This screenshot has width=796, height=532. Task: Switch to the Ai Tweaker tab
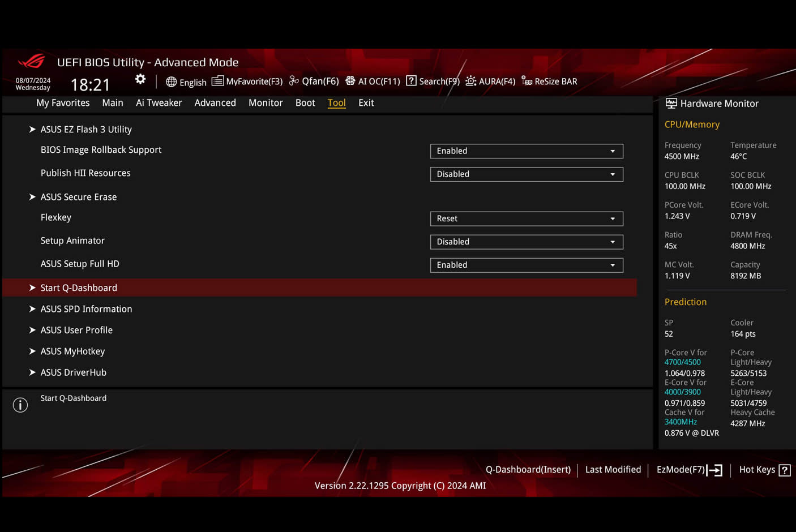(159, 103)
